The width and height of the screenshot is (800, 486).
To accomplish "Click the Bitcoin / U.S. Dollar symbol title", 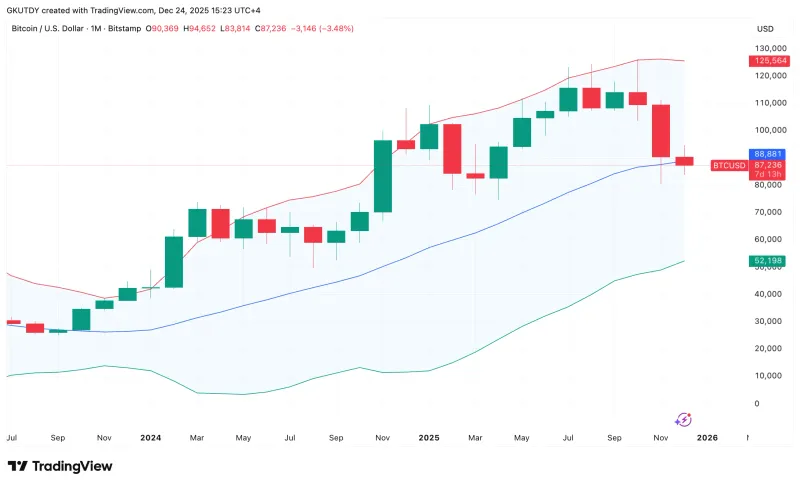I will coord(48,28).
